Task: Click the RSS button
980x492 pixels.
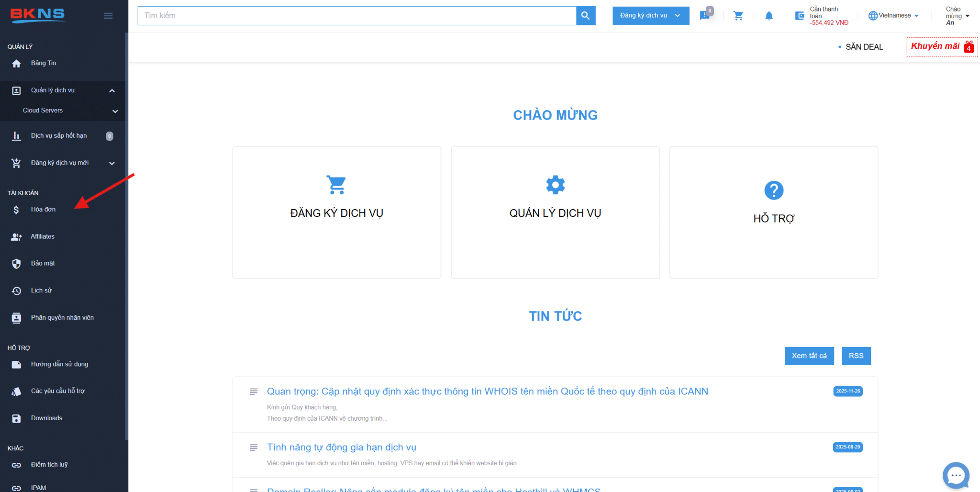Action: [856, 356]
